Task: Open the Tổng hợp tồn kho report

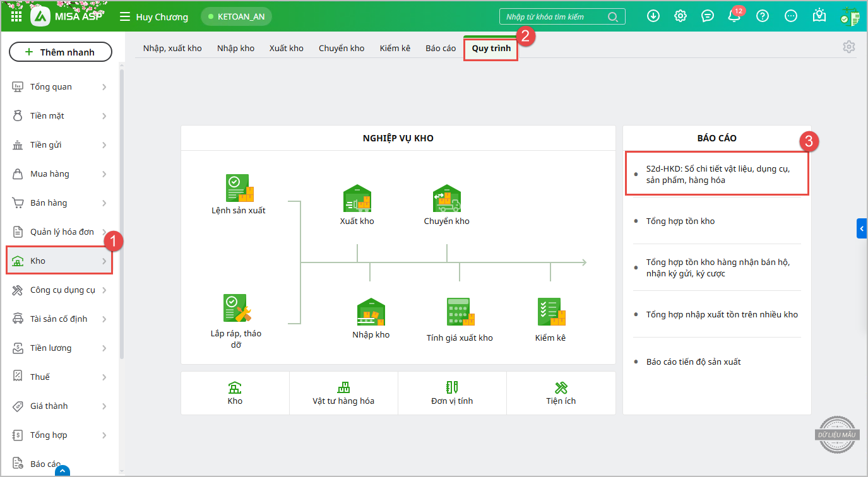Action: coord(681,221)
